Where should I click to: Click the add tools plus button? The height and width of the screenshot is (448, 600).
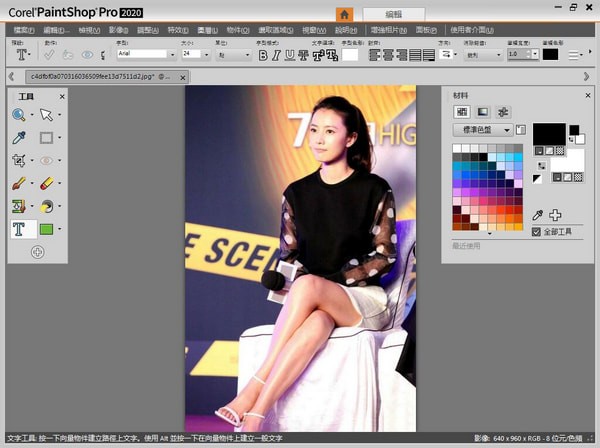[x=37, y=252]
